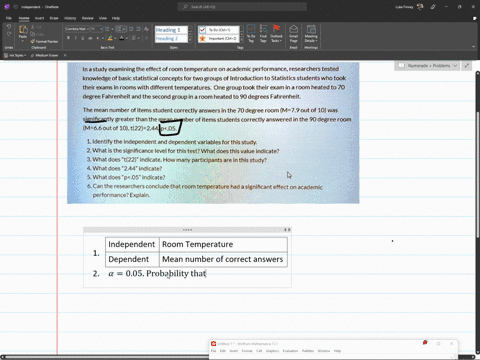
Task: Collapse the ribbon with the chevron
Action: (x=474, y=47)
